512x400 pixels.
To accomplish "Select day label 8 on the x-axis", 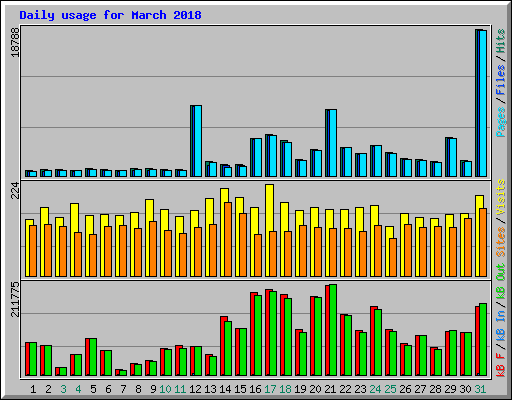I will pos(138,389).
